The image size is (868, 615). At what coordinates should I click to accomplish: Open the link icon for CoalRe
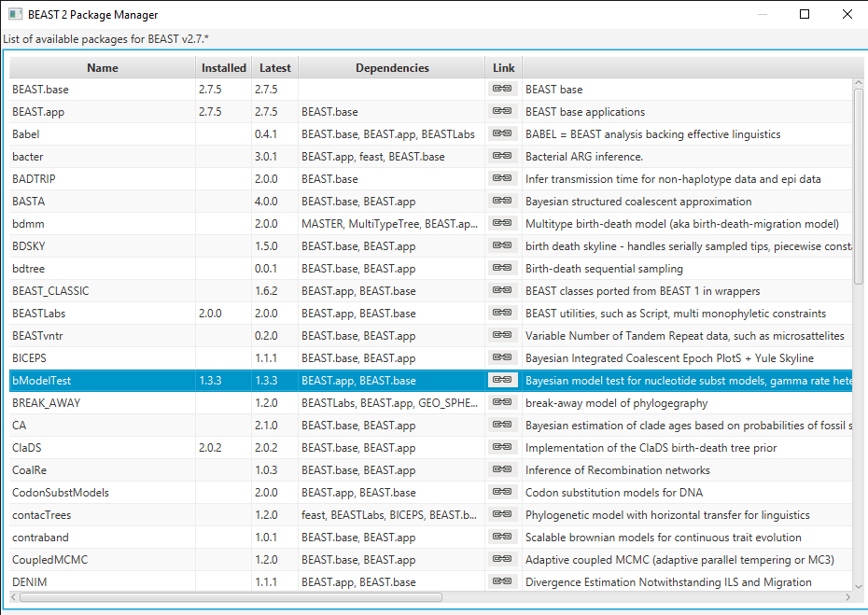coord(502,469)
